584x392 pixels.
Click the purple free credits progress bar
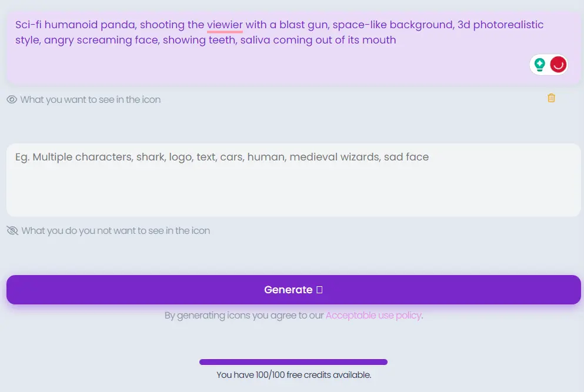[293, 362]
